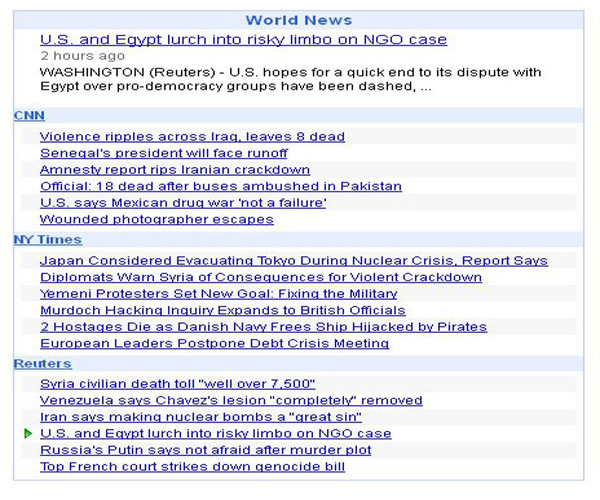
Task: Open '18 dead after buses ambushed in Pakistan'
Action: coord(221,186)
